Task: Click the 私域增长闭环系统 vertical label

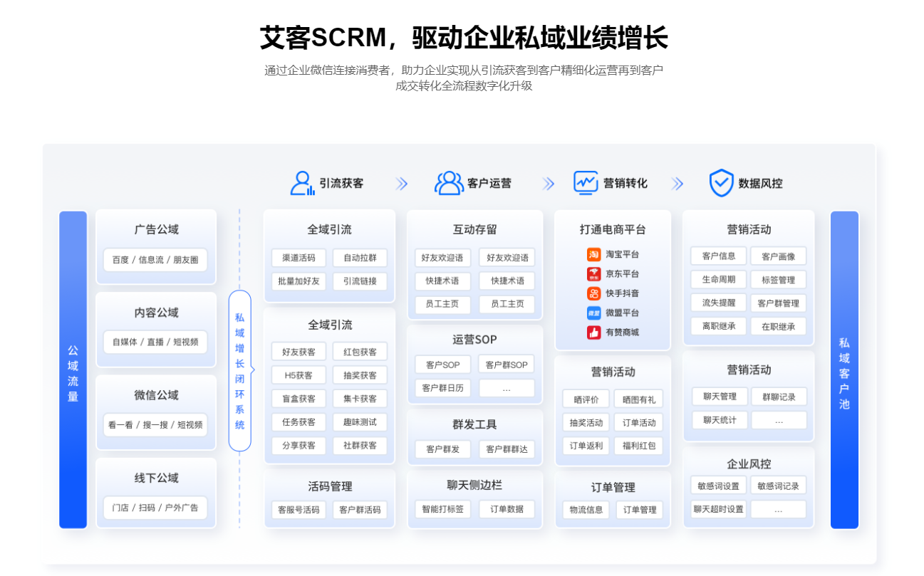Action: pos(240,370)
